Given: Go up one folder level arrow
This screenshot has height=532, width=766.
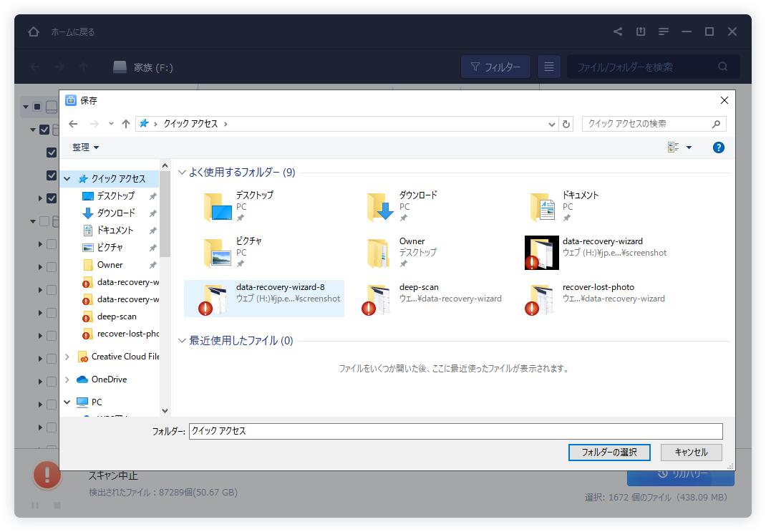Looking at the screenshot, I should click(x=126, y=124).
